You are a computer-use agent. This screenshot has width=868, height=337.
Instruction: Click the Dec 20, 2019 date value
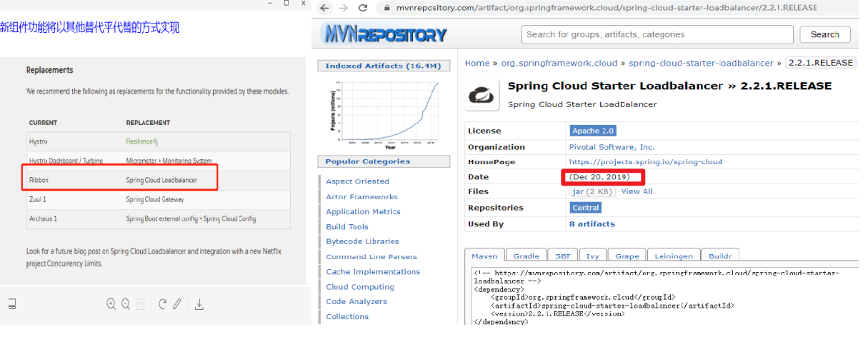tap(599, 176)
